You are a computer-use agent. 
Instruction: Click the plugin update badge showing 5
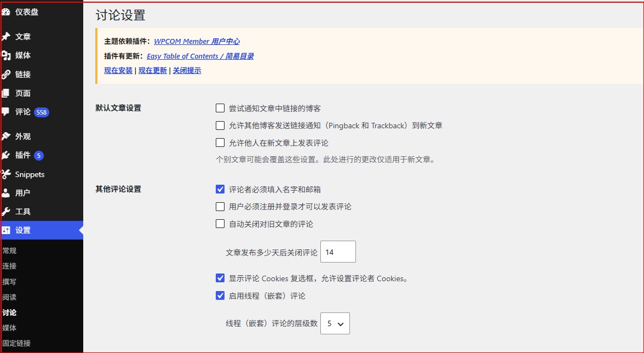[x=38, y=155]
